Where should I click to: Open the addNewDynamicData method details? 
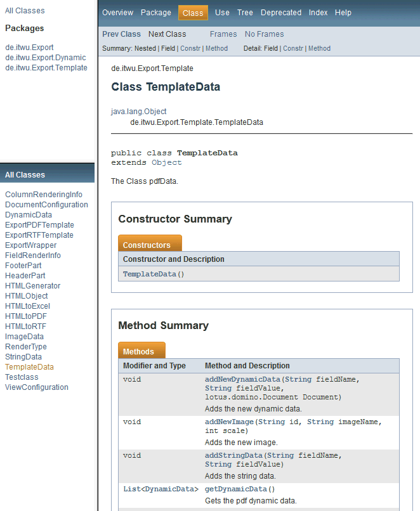[242, 379]
